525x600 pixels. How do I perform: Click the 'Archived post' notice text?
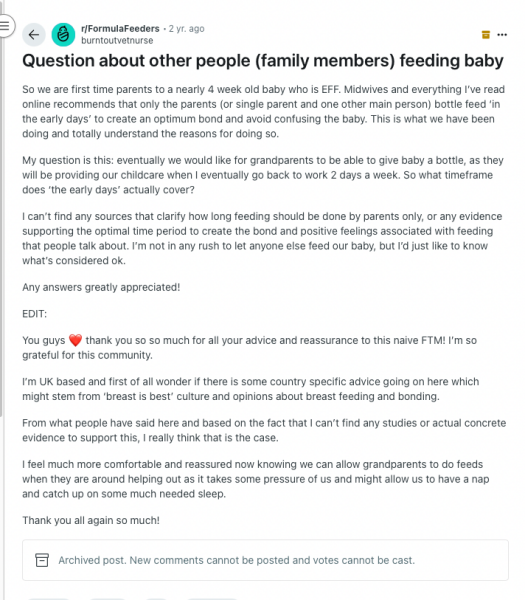coord(236,560)
